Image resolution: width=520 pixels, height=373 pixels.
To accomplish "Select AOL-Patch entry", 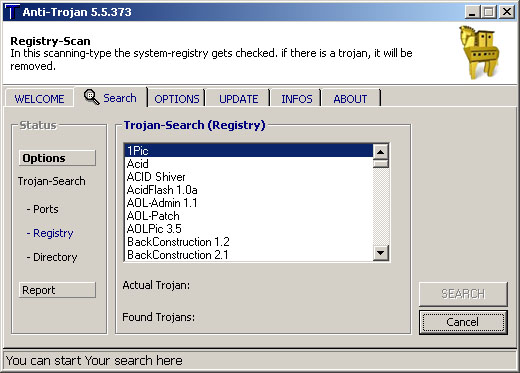I will (248, 216).
